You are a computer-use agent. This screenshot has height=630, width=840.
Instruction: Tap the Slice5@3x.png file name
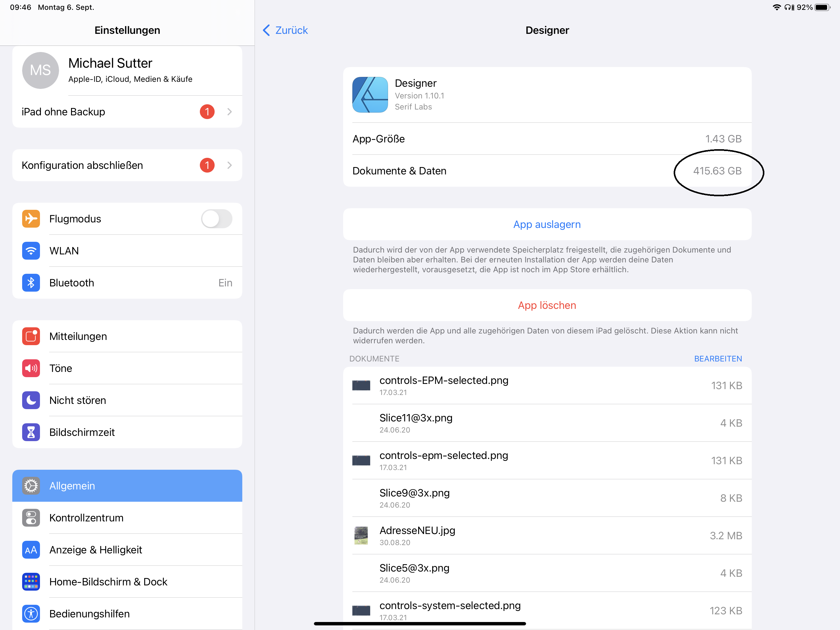click(x=414, y=568)
